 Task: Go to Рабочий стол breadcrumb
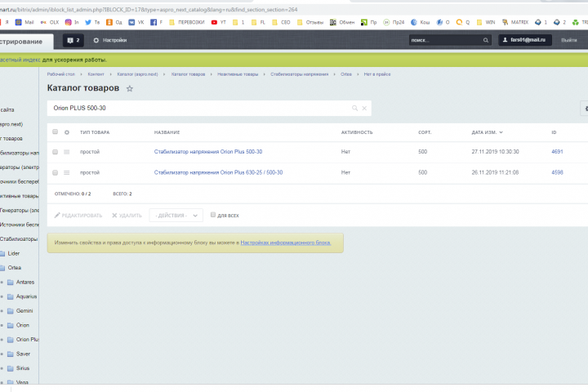click(x=61, y=74)
